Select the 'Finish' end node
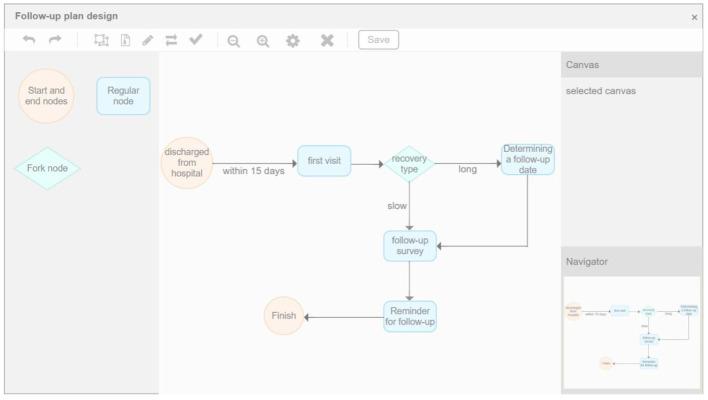Screen dimensions: 708x400 (x=284, y=316)
